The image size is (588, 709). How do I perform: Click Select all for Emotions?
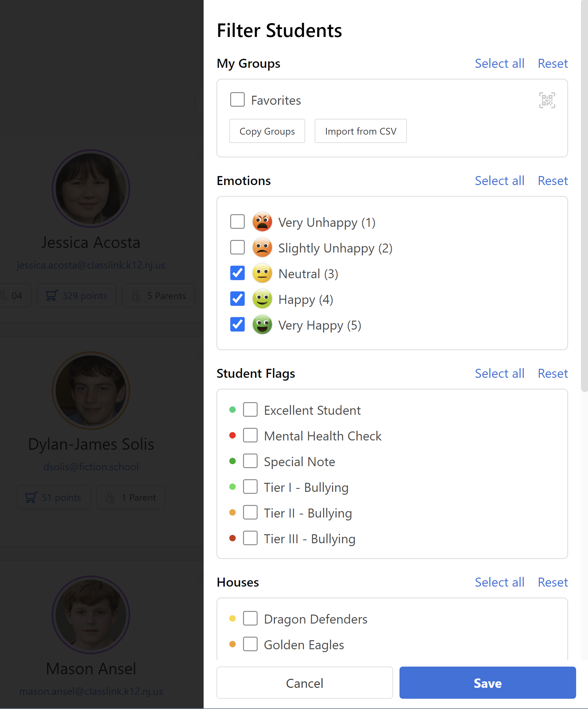pyautogui.click(x=500, y=181)
